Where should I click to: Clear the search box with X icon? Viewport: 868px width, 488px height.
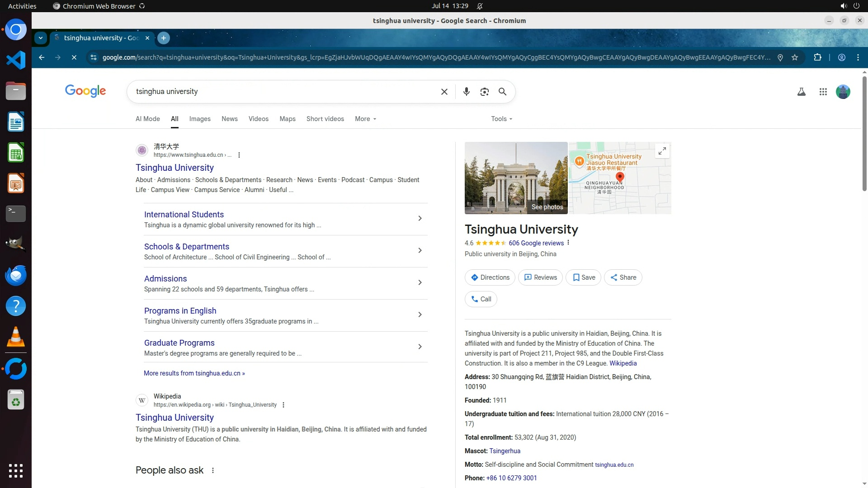pos(444,92)
